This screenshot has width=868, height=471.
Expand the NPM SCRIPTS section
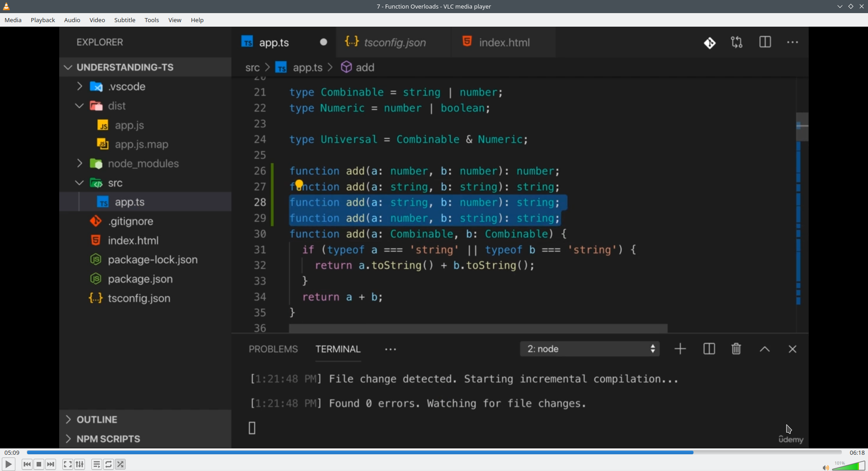coord(145,439)
